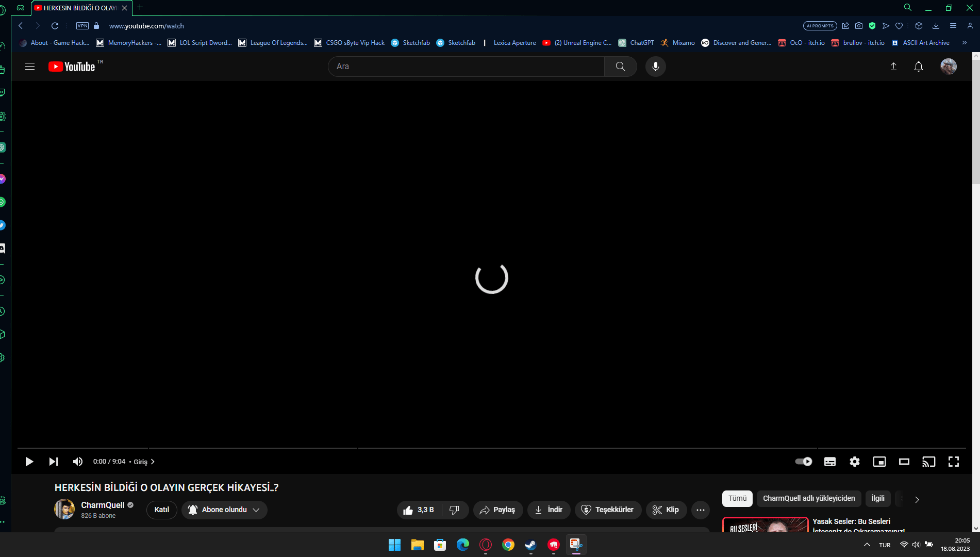Open the ChatGPT bookmark
The height and width of the screenshot is (557, 980).
(636, 43)
